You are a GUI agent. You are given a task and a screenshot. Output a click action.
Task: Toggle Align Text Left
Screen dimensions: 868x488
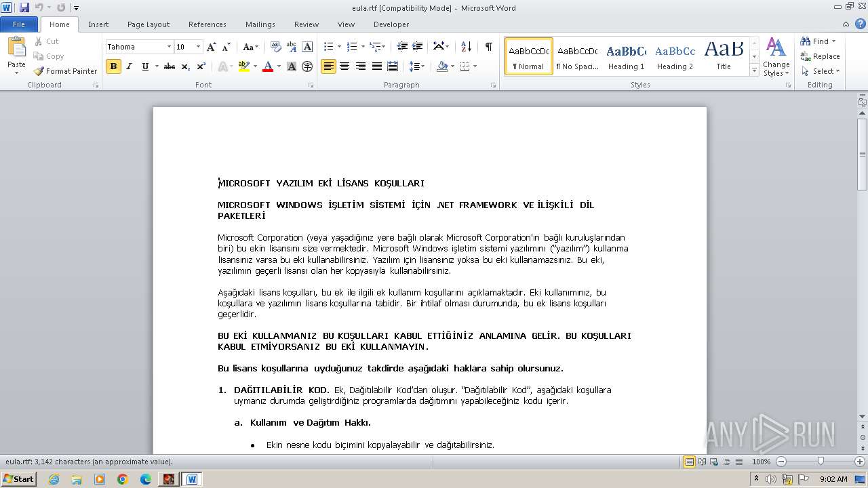(x=328, y=66)
